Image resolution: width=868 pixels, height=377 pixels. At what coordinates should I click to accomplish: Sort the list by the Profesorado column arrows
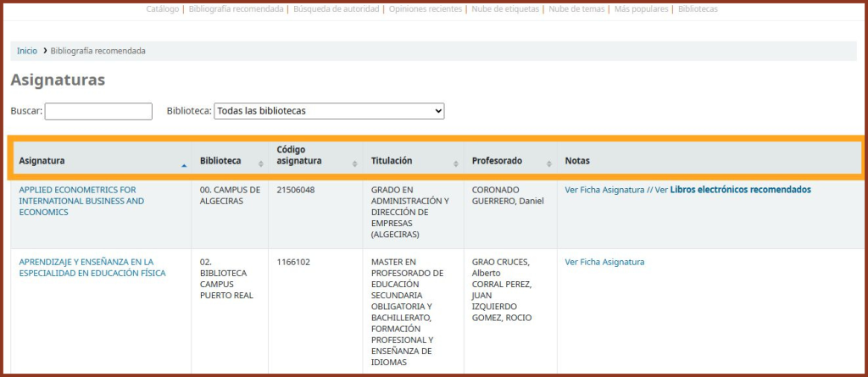pos(548,163)
